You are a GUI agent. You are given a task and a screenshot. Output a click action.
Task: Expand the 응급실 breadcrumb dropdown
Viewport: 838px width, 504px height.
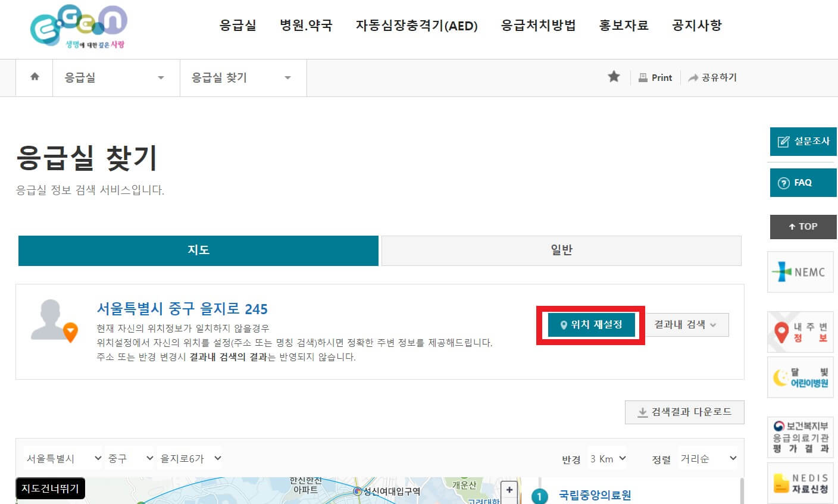pyautogui.click(x=160, y=77)
